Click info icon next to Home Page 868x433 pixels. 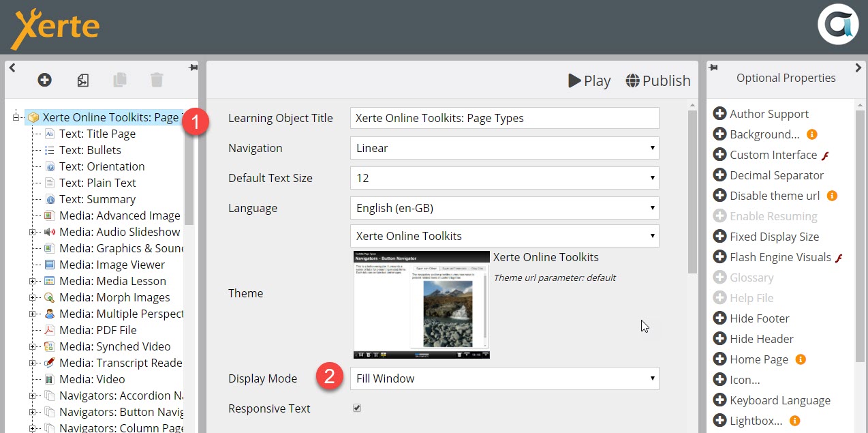pos(801,359)
